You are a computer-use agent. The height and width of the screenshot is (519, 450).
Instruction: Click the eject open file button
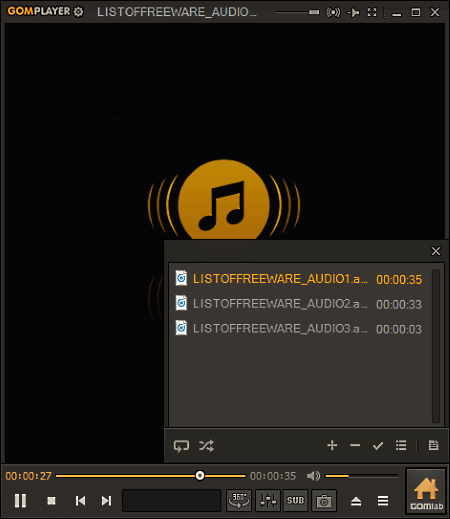click(356, 501)
